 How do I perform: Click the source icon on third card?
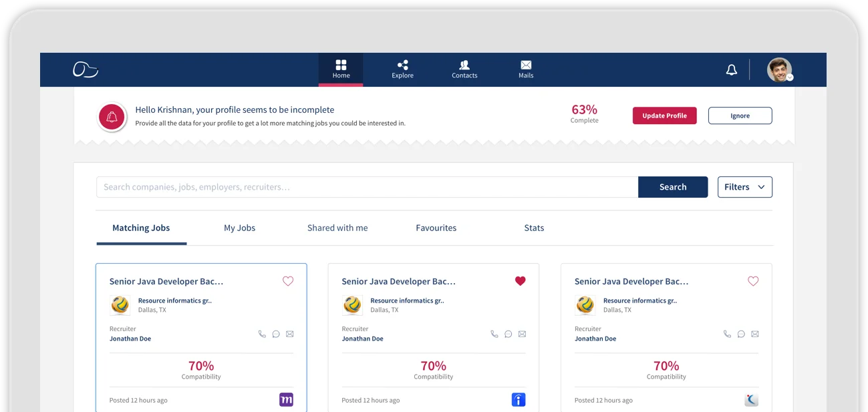tap(751, 400)
